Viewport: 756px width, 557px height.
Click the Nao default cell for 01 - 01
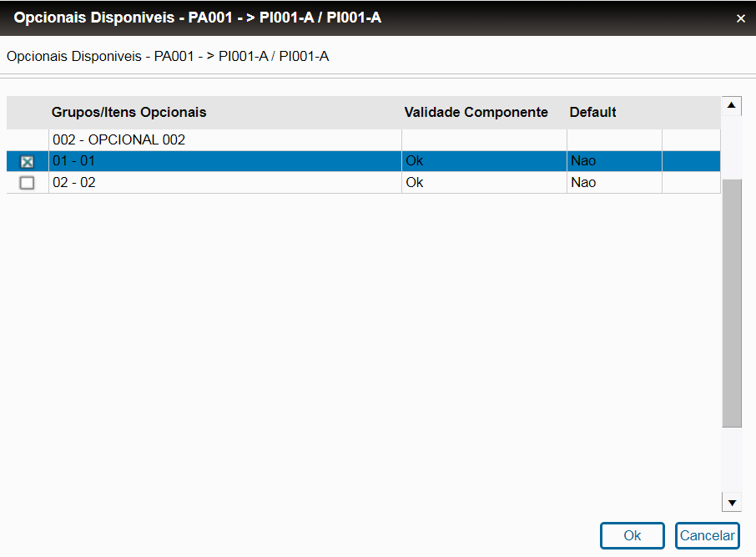[x=583, y=160]
